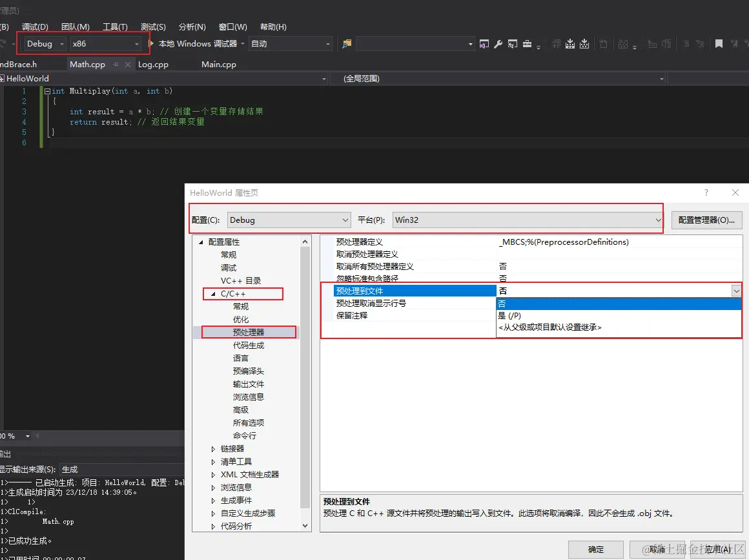The width and height of the screenshot is (749, 560).
Task: Click the 预处理到文件 value dropdown arrow
Action: point(736,291)
